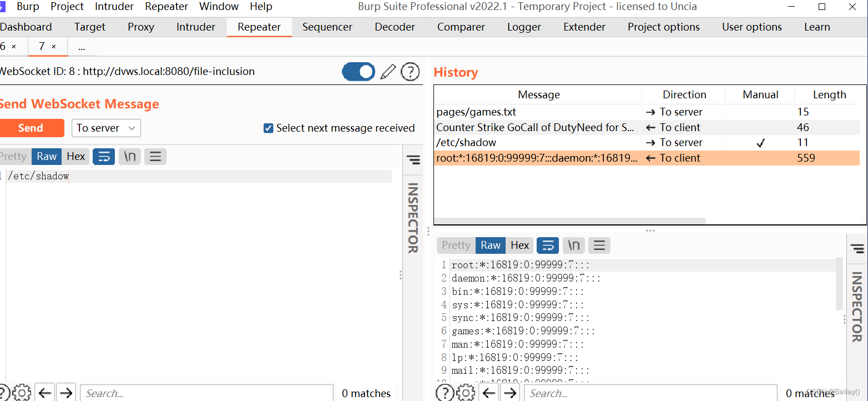This screenshot has height=401, width=868.
Task: Close Repeater tab 7
Action: (54, 47)
